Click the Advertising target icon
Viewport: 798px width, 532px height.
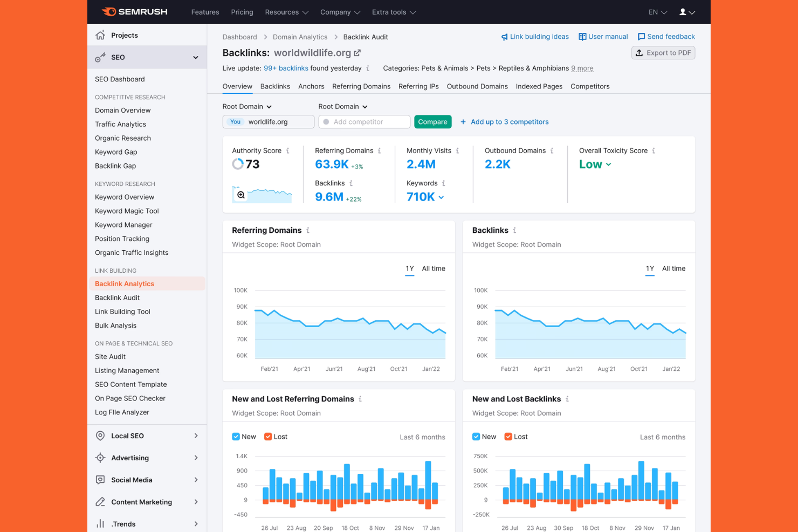click(100, 458)
